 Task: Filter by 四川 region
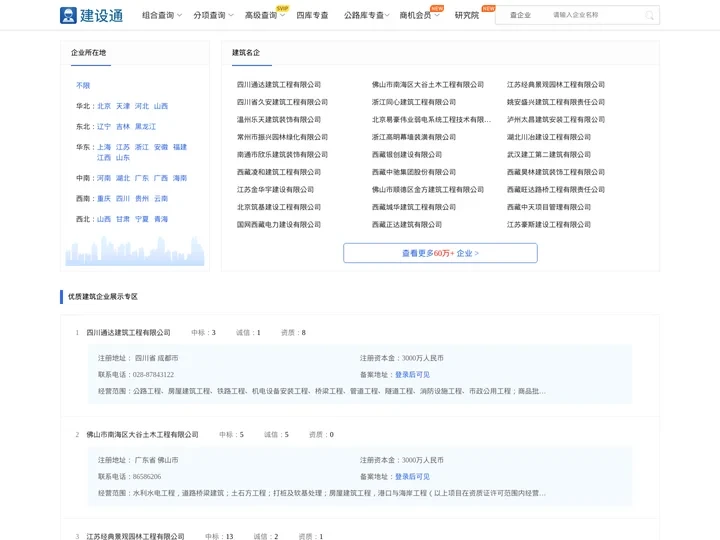tap(123, 199)
